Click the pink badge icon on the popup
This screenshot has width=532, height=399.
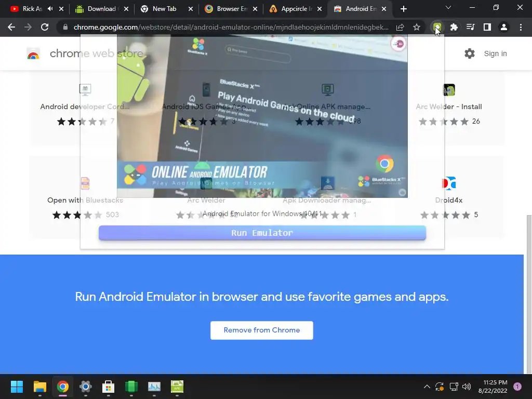[398, 44]
